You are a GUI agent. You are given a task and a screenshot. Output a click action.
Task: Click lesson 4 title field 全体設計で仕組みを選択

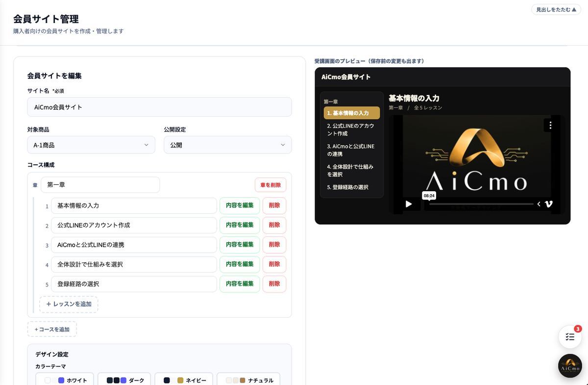134,264
